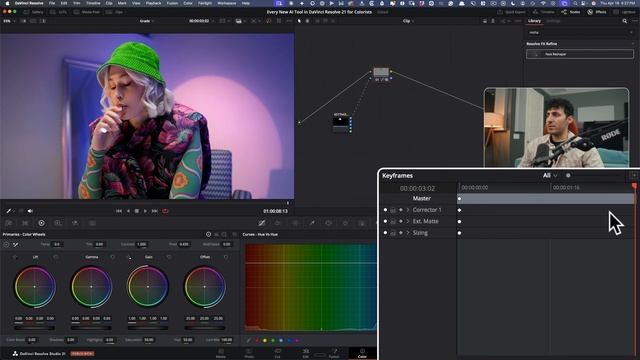
Task: Reset the Lift color wheel
Action: coord(56,257)
